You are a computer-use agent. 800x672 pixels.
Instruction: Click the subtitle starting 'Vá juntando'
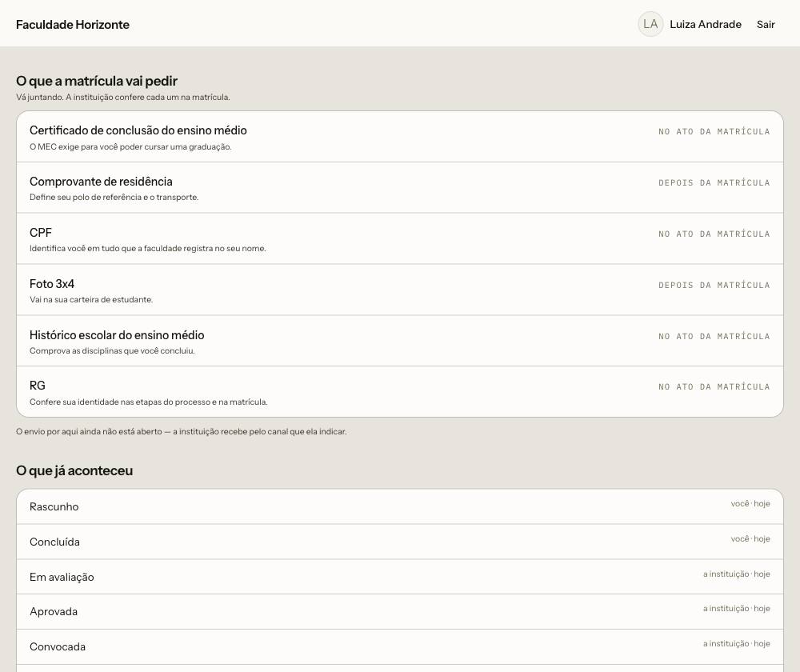click(x=123, y=97)
